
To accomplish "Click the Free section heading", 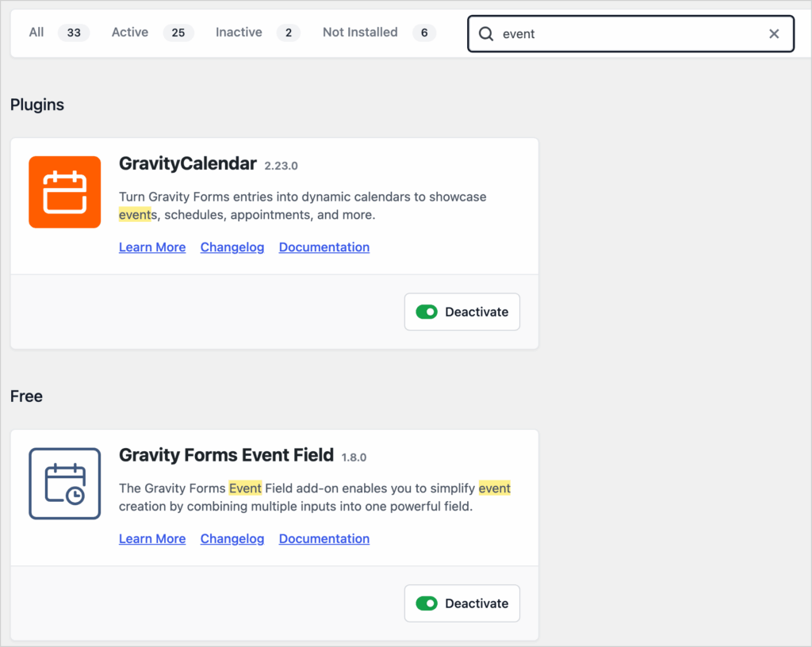I will click(26, 396).
